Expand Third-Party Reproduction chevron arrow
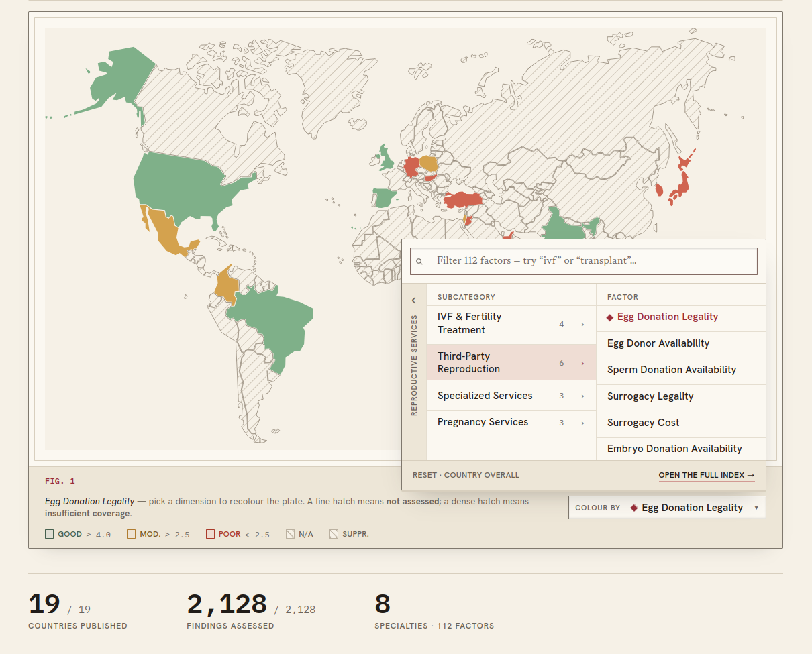This screenshot has width=812, height=654. coord(582,364)
